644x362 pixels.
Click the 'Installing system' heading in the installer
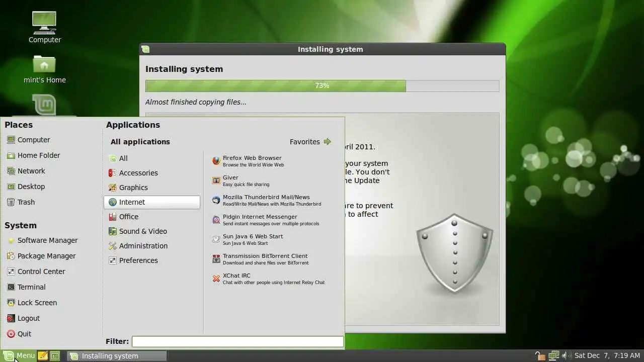tap(184, 69)
